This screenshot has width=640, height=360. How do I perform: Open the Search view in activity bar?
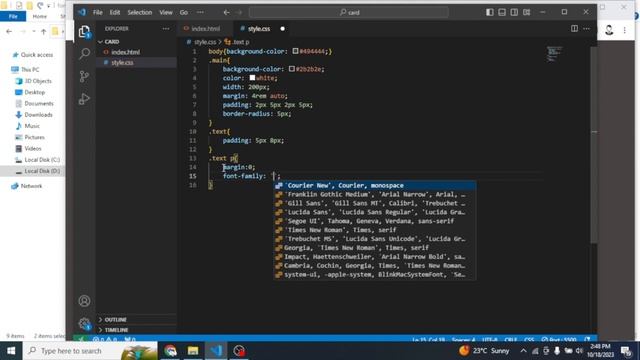[84, 53]
